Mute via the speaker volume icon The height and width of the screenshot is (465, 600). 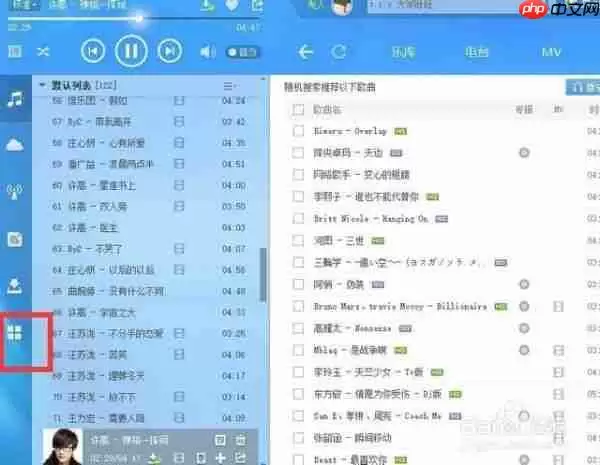click(208, 52)
